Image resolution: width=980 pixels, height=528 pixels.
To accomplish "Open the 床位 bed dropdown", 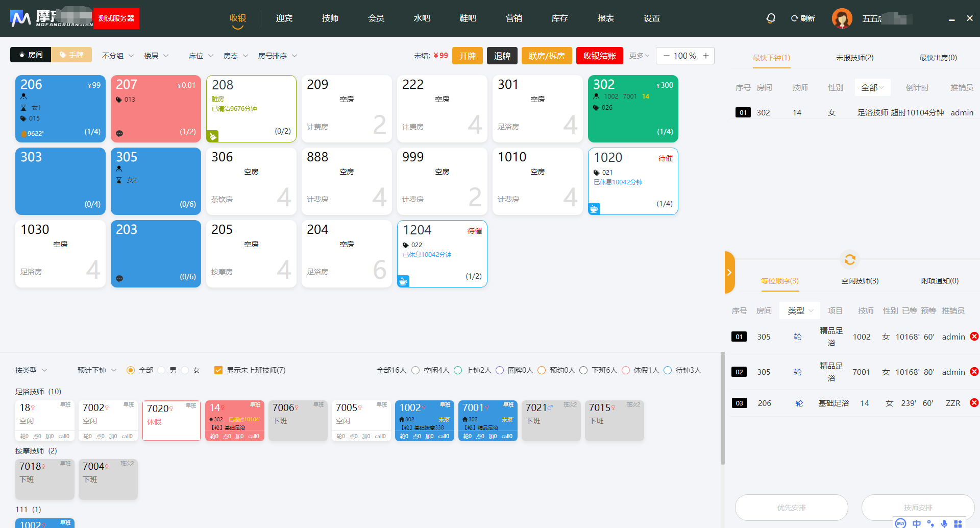I will pos(201,56).
